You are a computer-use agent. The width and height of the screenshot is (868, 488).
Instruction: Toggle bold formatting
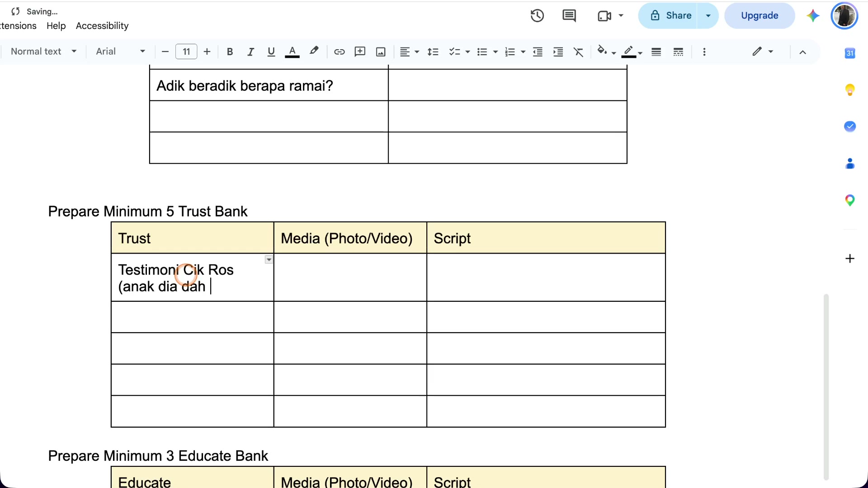[x=230, y=52]
